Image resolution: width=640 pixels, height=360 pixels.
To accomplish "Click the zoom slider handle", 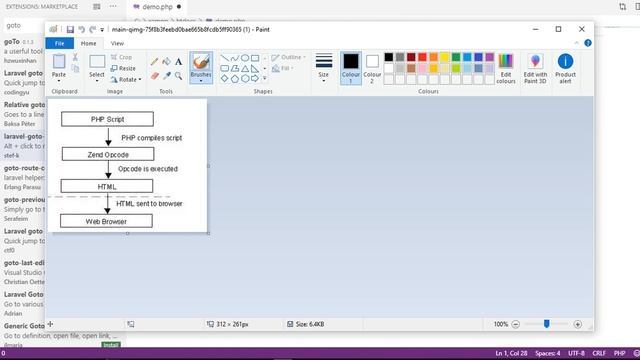I will (x=547, y=324).
